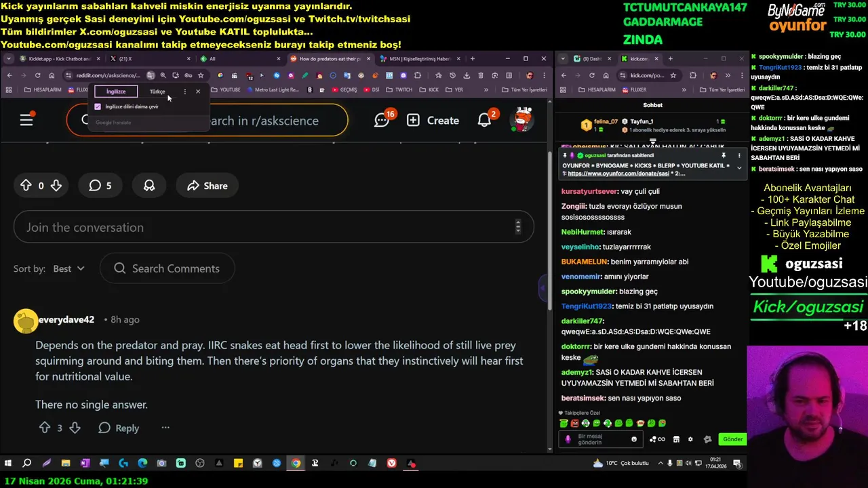Viewport: 868px width, 488px height.
Task: Close the Google Translate popup
Action: (198, 91)
